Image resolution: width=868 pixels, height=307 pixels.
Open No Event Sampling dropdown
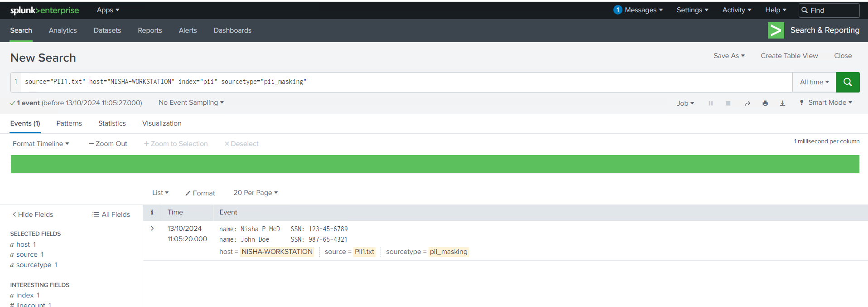[x=191, y=102]
